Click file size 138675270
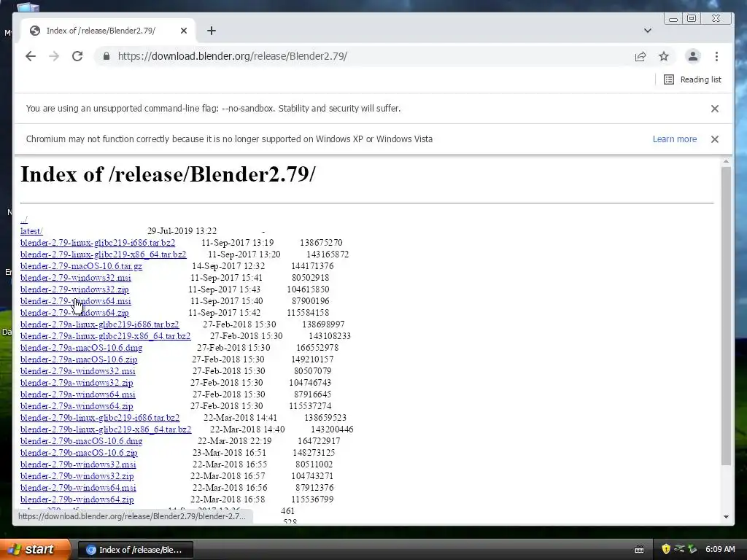 click(321, 243)
